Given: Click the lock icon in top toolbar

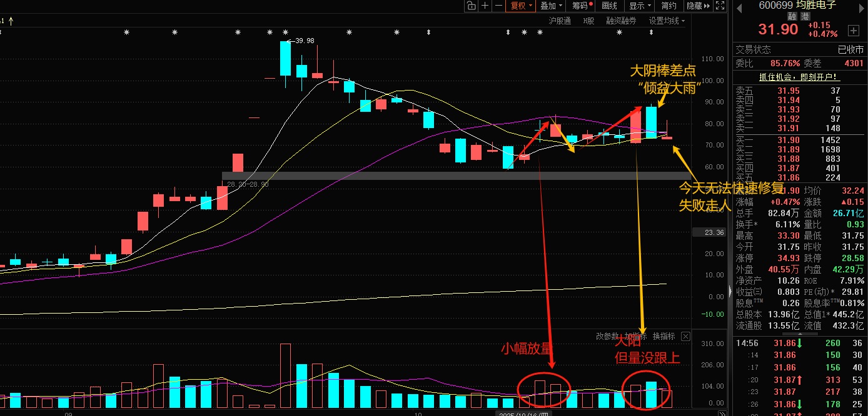Looking at the screenshot, I should click(470, 6).
